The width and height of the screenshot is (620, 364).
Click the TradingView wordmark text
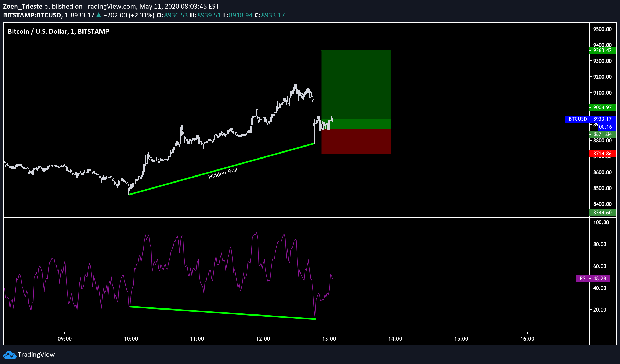36,355
